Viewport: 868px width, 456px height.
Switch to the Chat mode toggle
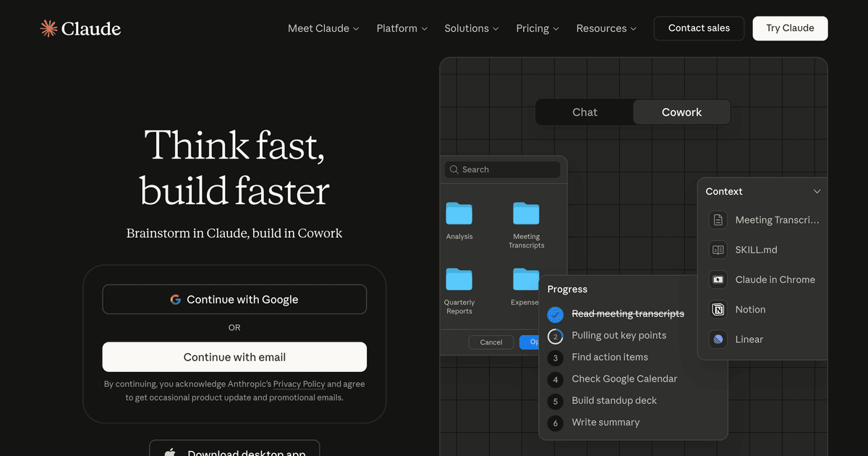(x=584, y=112)
